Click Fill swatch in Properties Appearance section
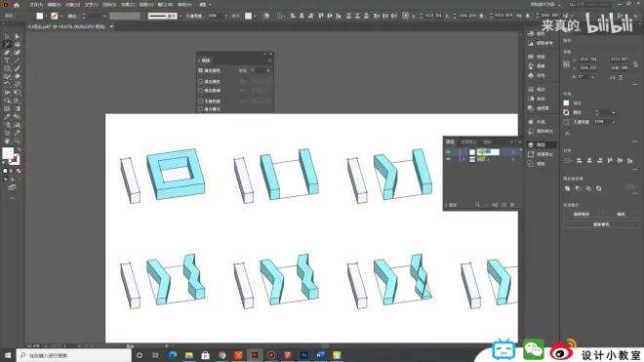This screenshot has width=644, height=362. tap(566, 103)
